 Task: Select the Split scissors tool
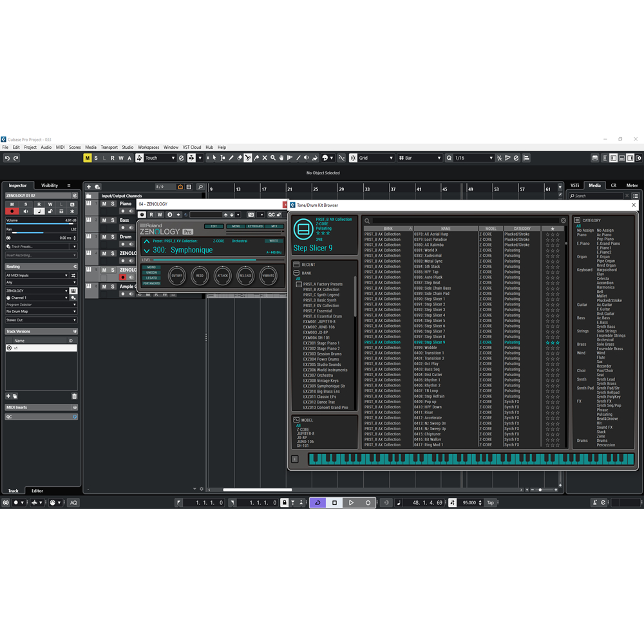(248, 158)
